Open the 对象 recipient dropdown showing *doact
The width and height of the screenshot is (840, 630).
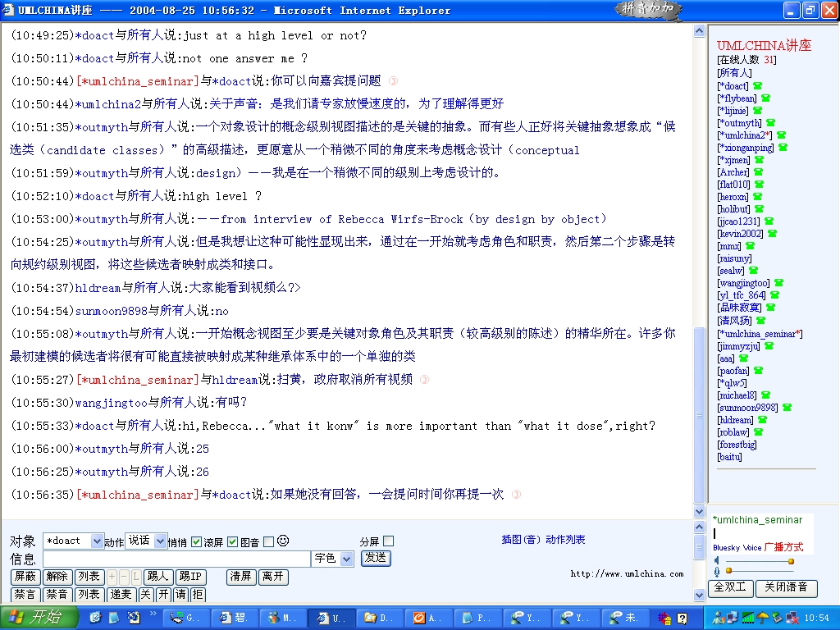[x=73, y=541]
